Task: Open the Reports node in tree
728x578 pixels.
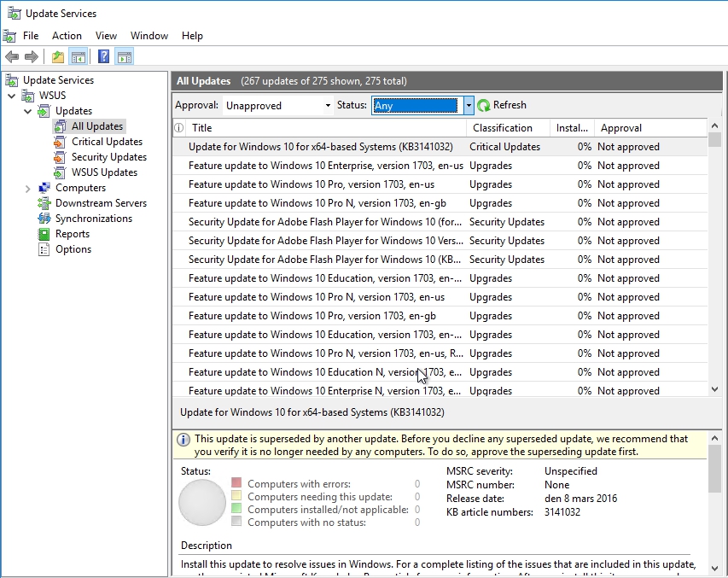Action: coord(72,234)
